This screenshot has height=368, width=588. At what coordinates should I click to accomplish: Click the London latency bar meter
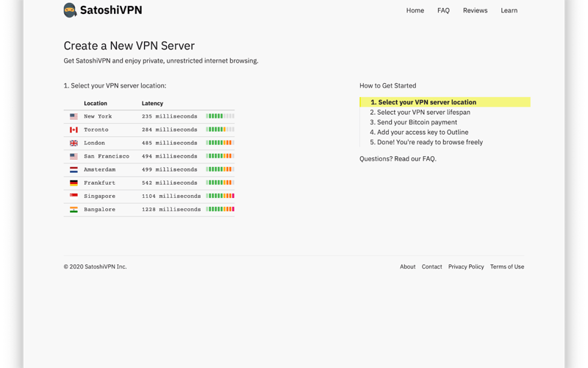[220, 143]
